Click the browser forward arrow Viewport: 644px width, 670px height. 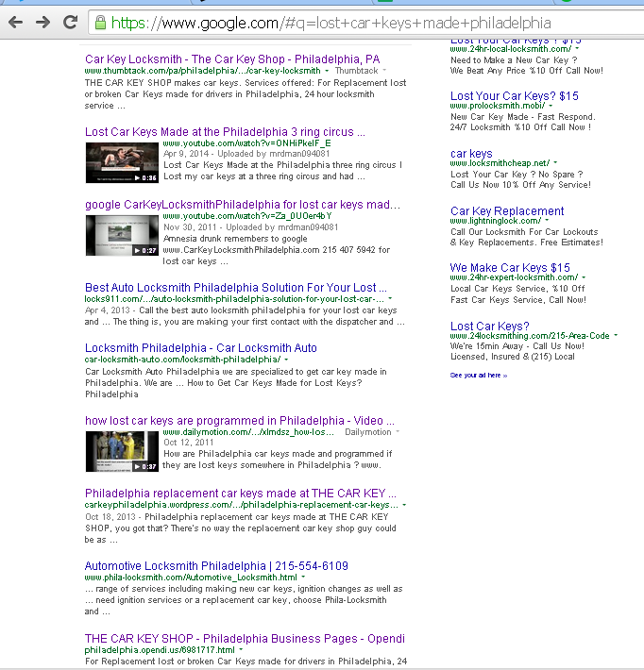click(x=42, y=23)
